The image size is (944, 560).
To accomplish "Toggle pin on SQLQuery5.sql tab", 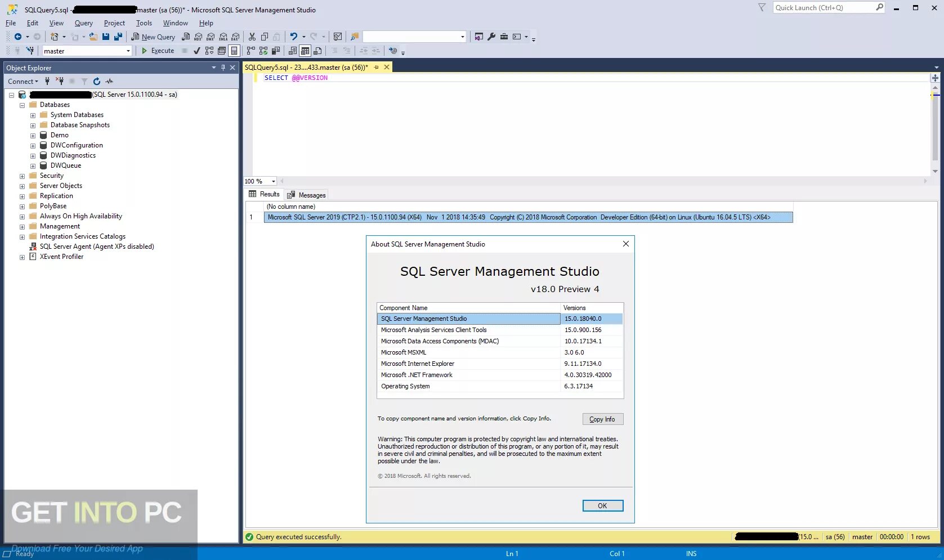I will (377, 67).
